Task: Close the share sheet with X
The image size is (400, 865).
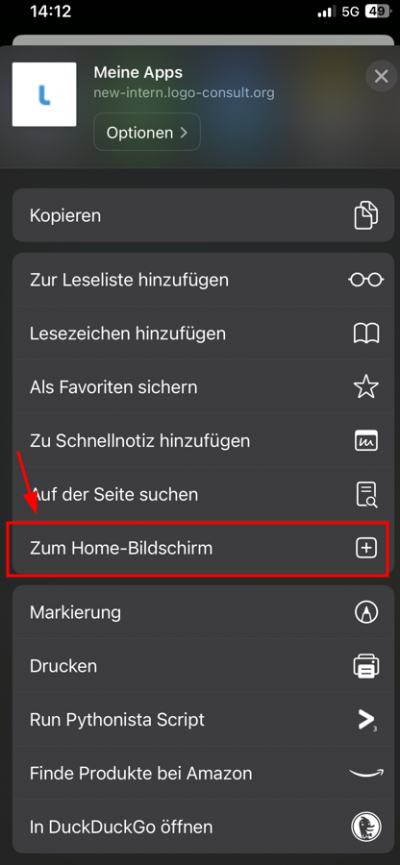Action: tap(381, 76)
